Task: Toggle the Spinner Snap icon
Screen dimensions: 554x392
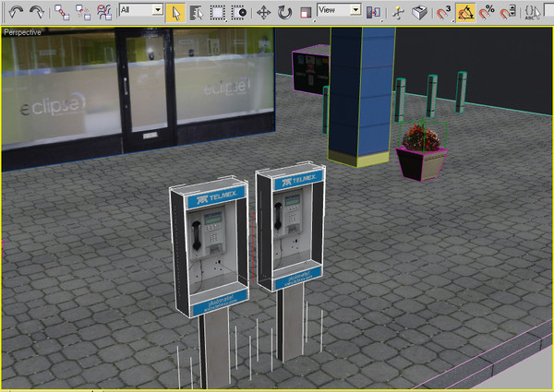Action: (x=508, y=13)
